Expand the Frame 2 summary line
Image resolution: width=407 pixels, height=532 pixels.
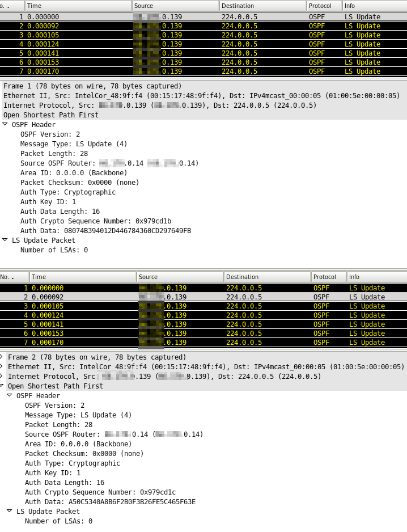point(2,357)
